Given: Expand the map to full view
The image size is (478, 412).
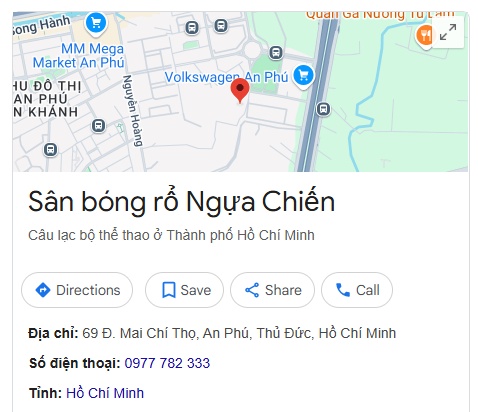Looking at the screenshot, I should coord(448,32).
